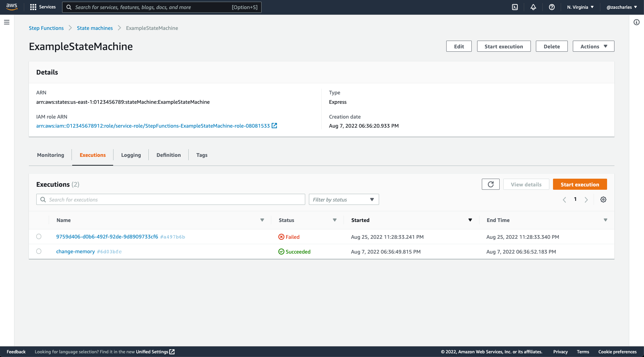This screenshot has width=644, height=357.
Task: Sort by the Status column arrow
Action: click(335, 220)
